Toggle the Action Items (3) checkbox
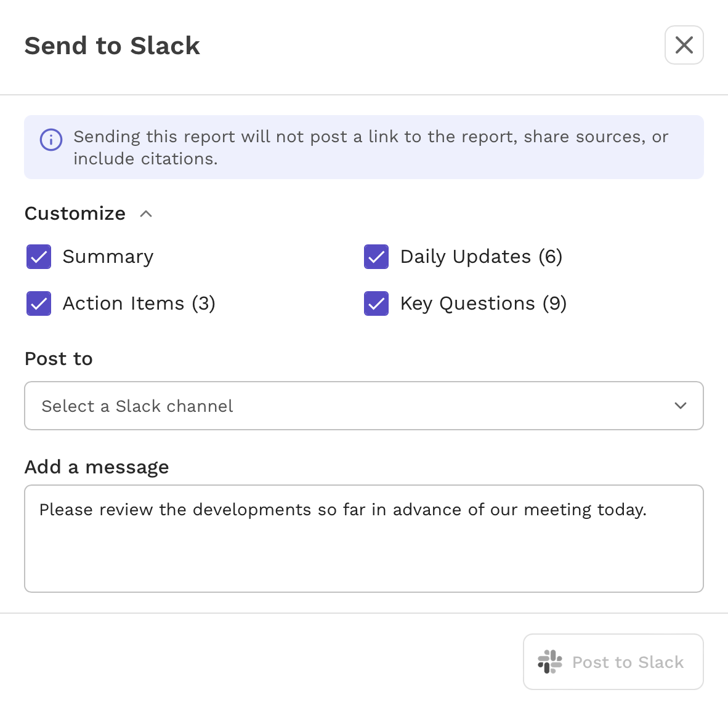 pos(39,303)
